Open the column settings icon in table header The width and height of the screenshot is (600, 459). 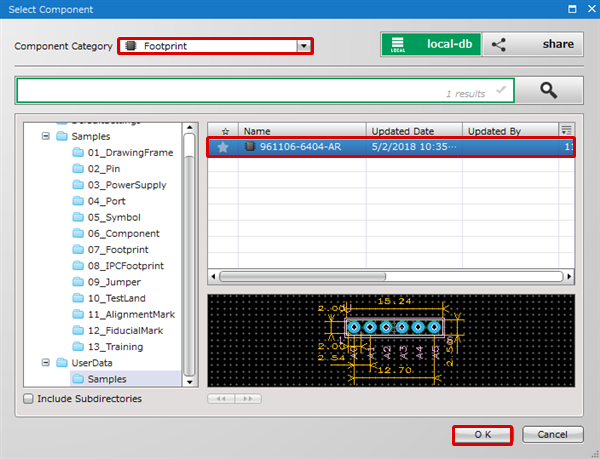coord(567,130)
